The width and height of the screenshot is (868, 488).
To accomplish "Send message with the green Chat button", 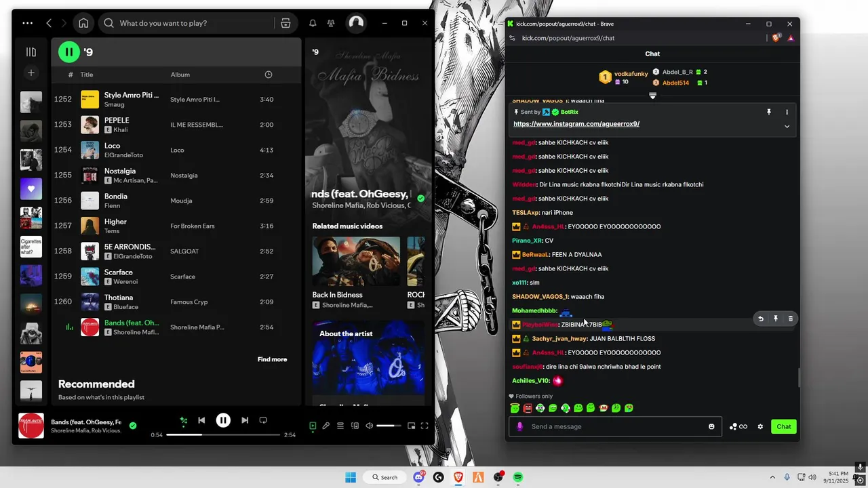I will (783, 426).
